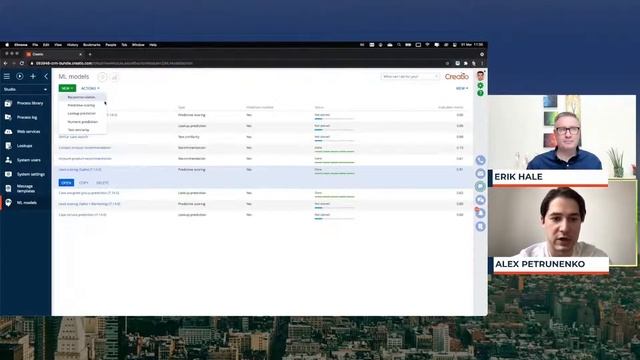Open the green help question icon
Screen dimensions: 640x360
[480, 93]
